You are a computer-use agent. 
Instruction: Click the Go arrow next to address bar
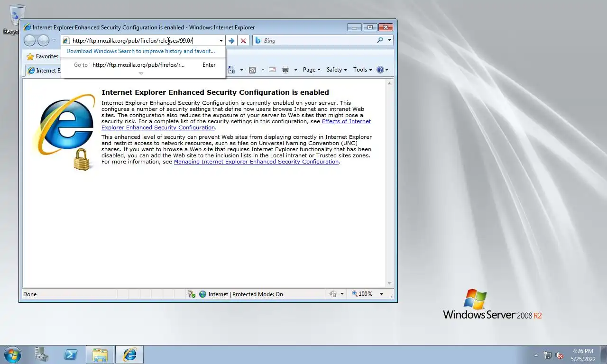tap(231, 41)
